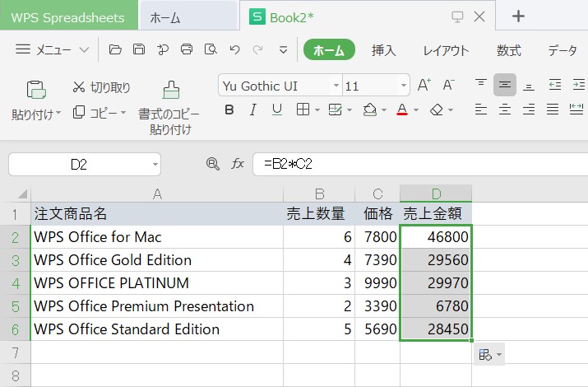Open the 挿入 ribbon tab
Image resolution: width=588 pixels, height=387 pixels.
point(383,50)
